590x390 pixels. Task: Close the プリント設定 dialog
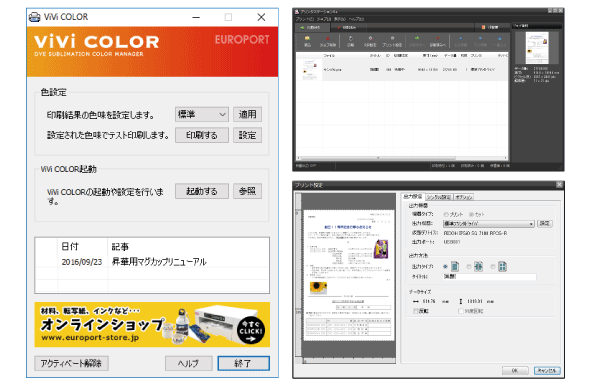(559, 184)
